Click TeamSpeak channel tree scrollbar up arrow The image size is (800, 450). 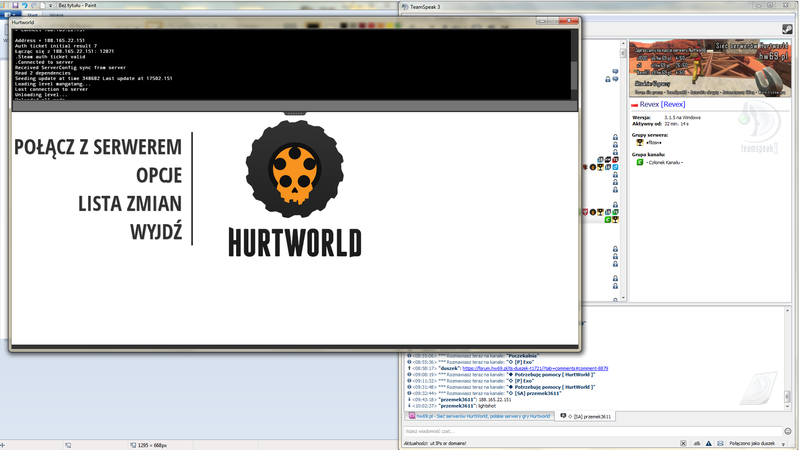623,44
